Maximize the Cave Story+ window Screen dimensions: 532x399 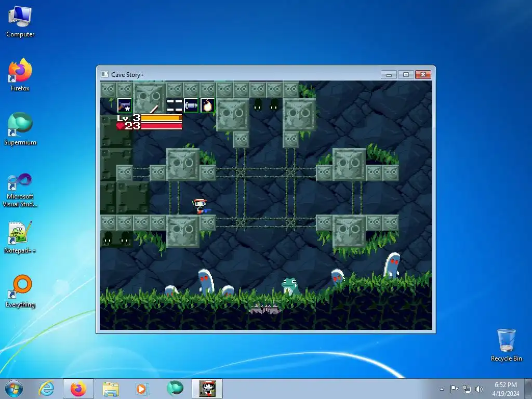406,75
